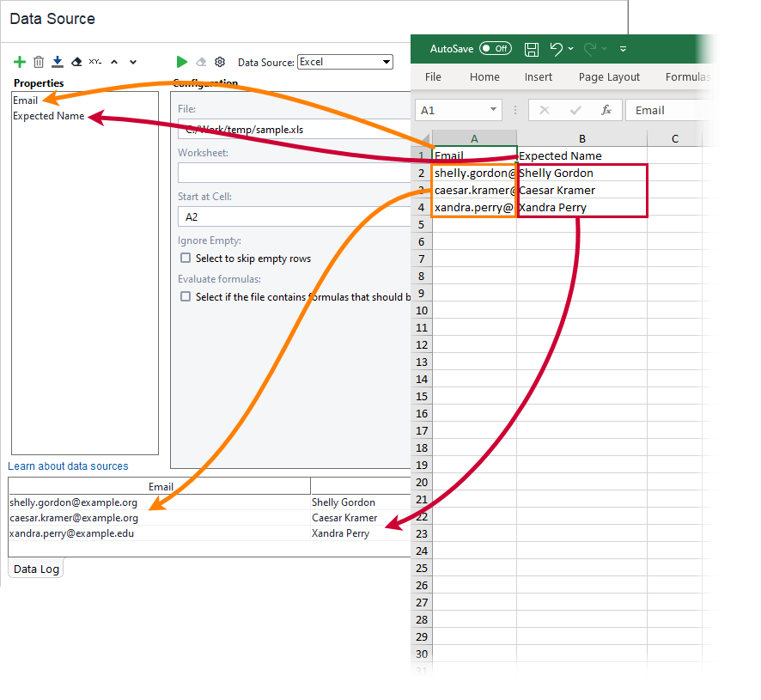Open data source settings gear icon

click(220, 62)
